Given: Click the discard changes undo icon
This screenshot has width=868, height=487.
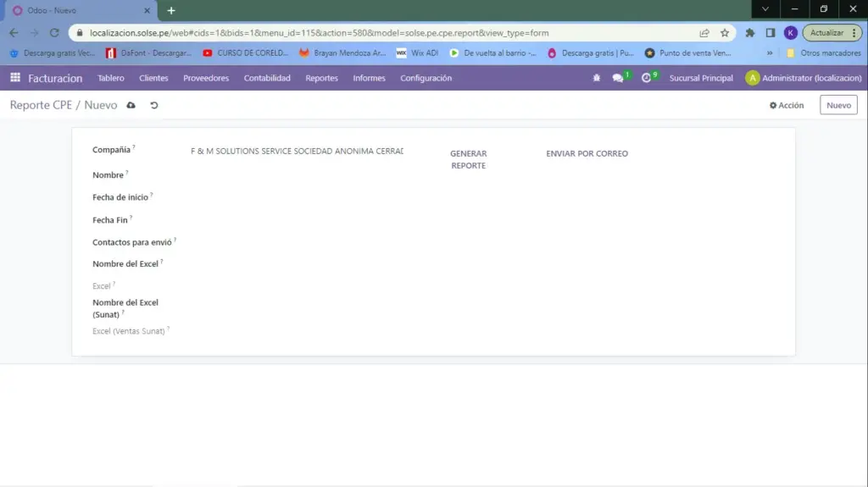Looking at the screenshot, I should [153, 105].
